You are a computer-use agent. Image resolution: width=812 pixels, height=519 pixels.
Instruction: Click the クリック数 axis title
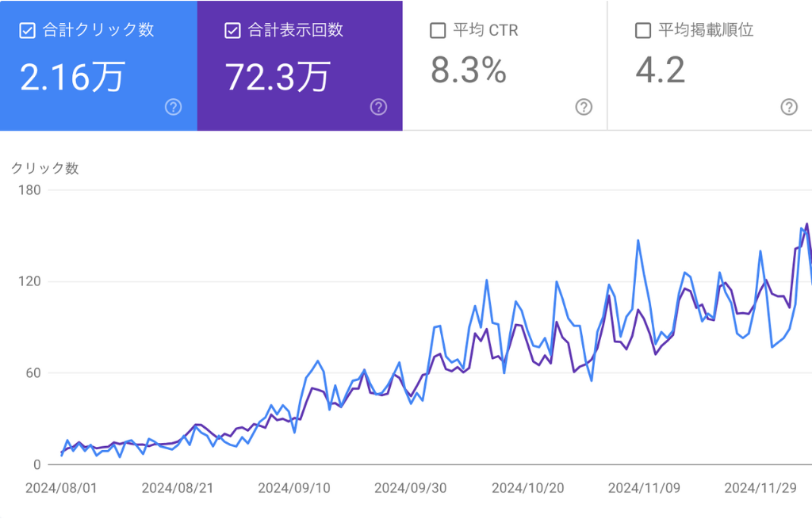[45, 168]
